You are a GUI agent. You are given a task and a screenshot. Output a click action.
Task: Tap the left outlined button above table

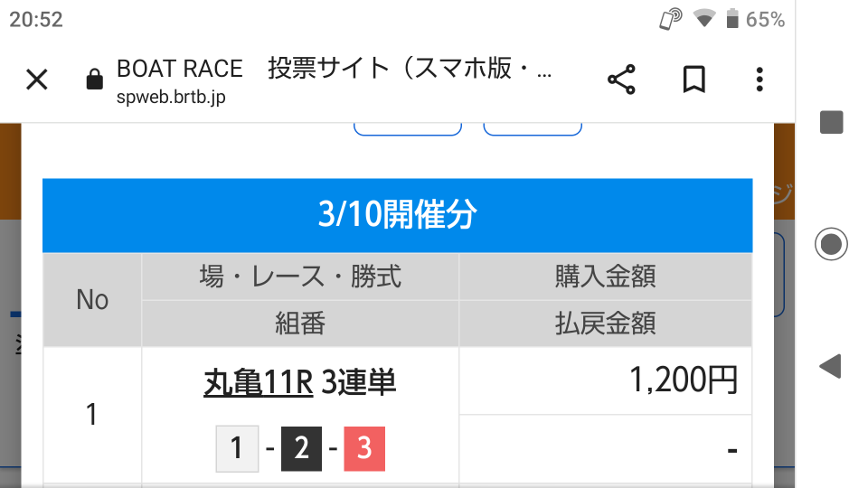[x=407, y=127]
